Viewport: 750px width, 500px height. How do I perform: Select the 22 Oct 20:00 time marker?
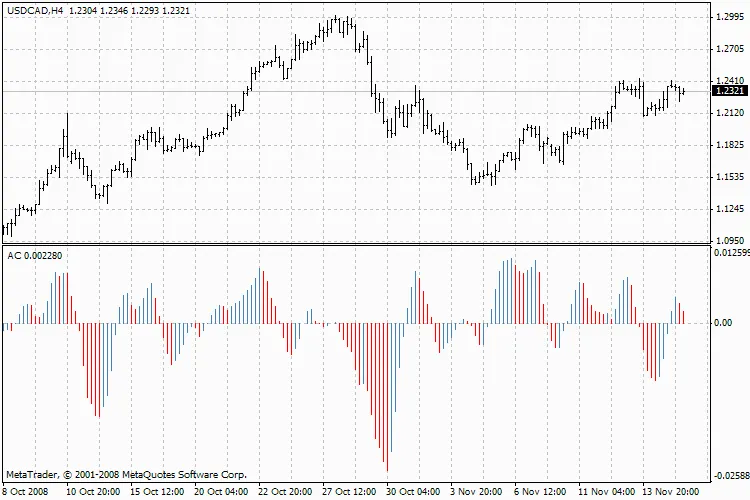(x=285, y=492)
